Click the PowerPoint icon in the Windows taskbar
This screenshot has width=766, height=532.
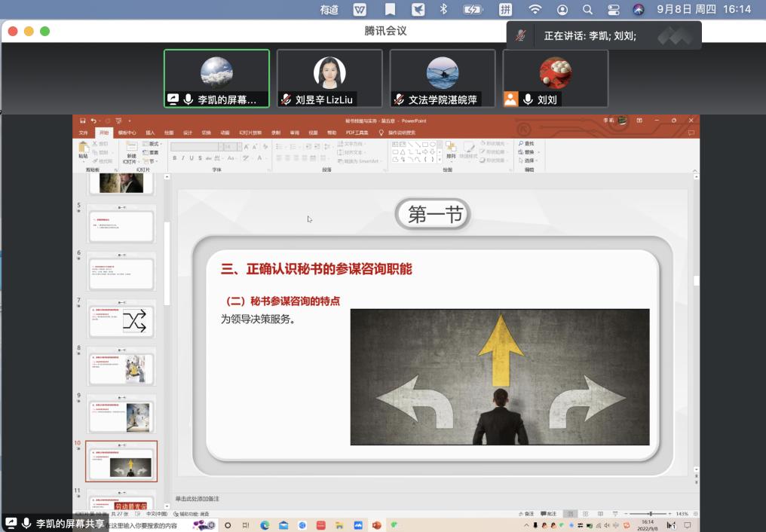pyautogui.click(x=376, y=525)
